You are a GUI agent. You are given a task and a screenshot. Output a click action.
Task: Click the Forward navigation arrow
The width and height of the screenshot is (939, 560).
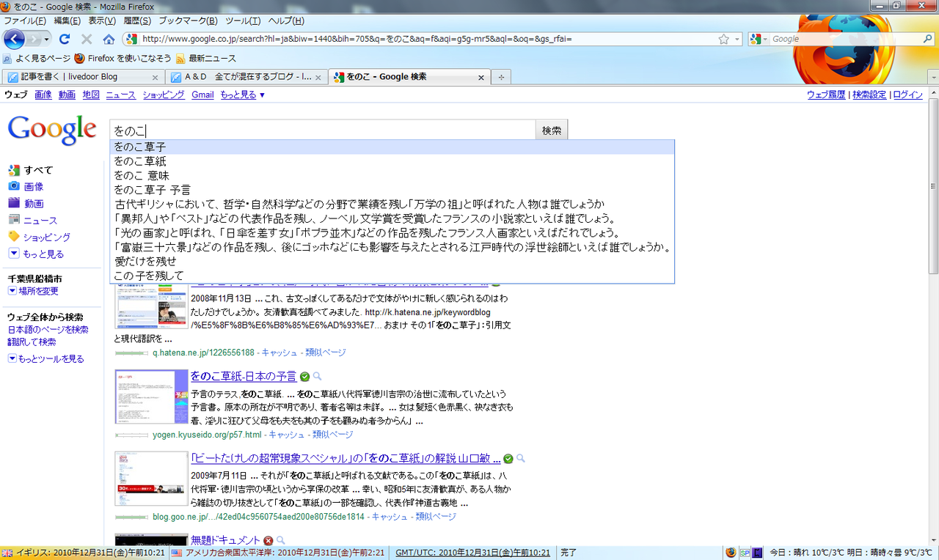pyautogui.click(x=34, y=39)
